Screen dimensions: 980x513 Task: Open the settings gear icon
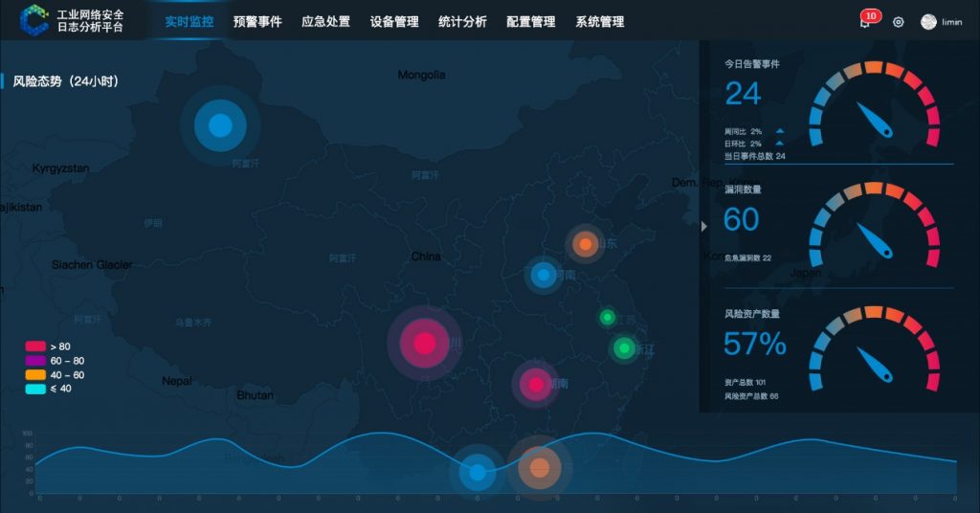click(898, 22)
